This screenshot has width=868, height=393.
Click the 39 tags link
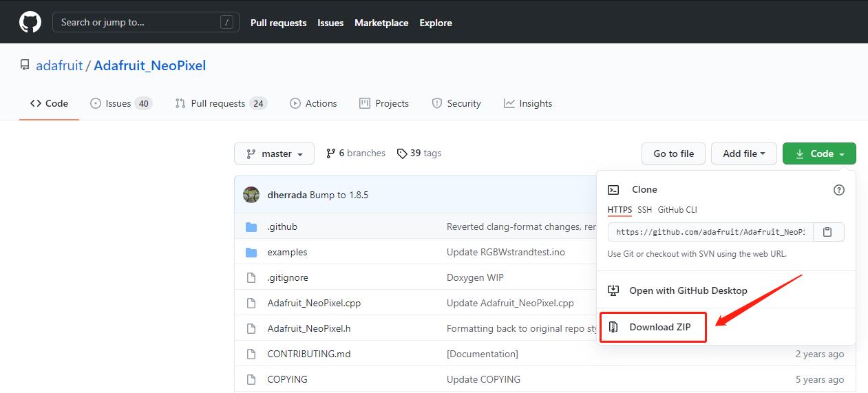[419, 153]
